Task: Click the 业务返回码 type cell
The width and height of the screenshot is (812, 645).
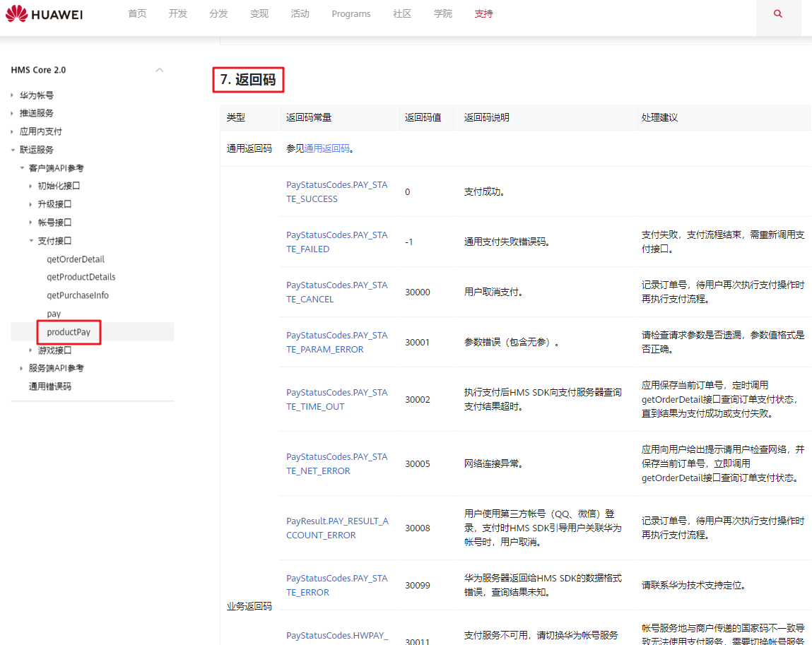Action: (x=249, y=606)
